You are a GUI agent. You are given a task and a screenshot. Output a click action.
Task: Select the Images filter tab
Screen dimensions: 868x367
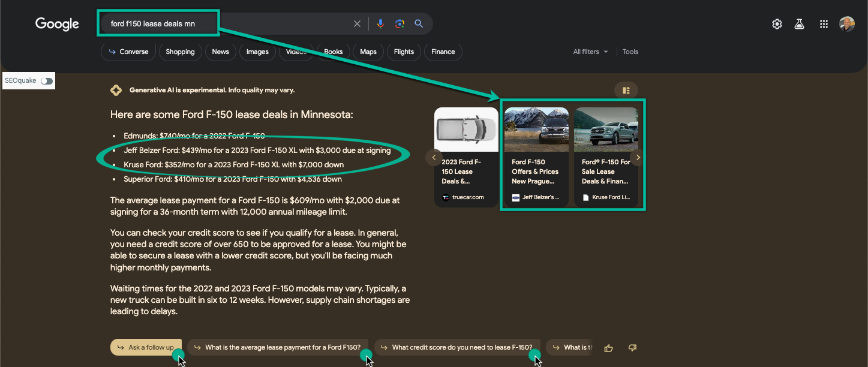pyautogui.click(x=257, y=52)
